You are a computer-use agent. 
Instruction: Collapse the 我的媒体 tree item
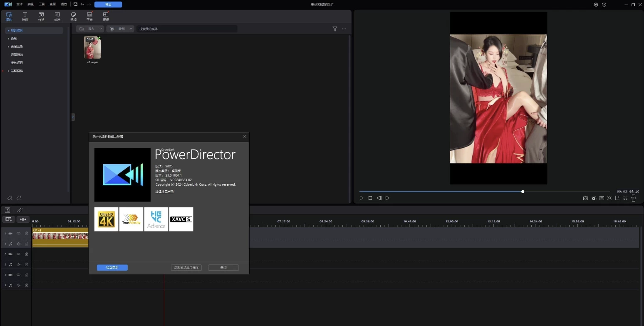pyautogui.click(x=8, y=30)
